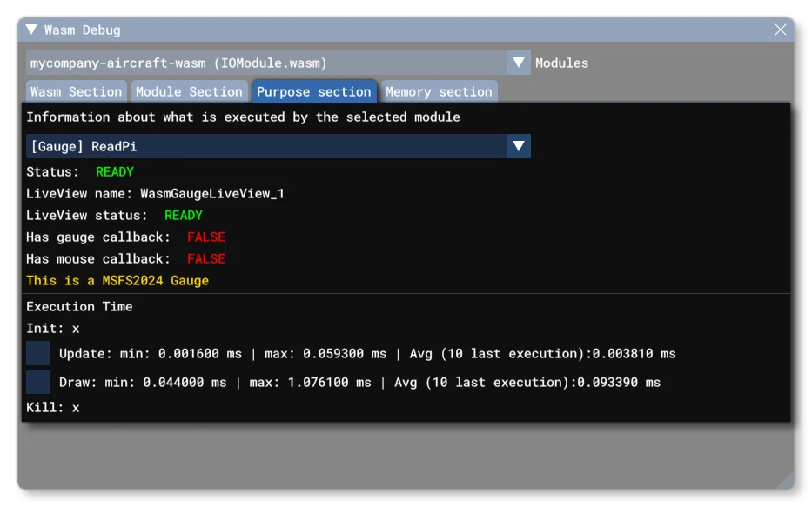The height and width of the screenshot is (507, 812).
Task: Click the green Status READY value
Action: coord(115,172)
